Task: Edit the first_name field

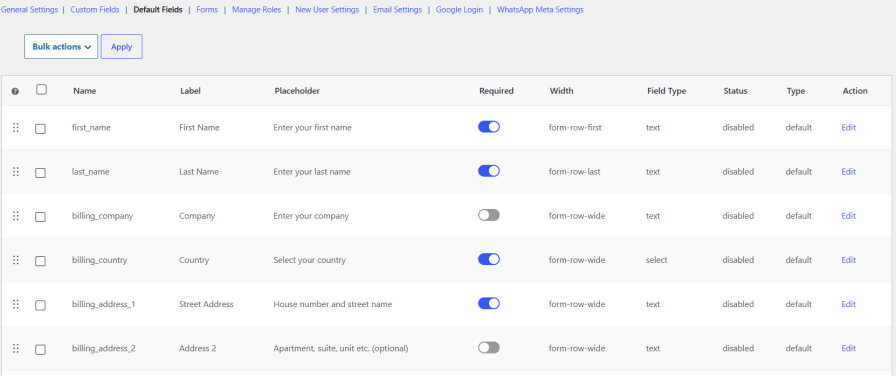Action: coord(849,127)
